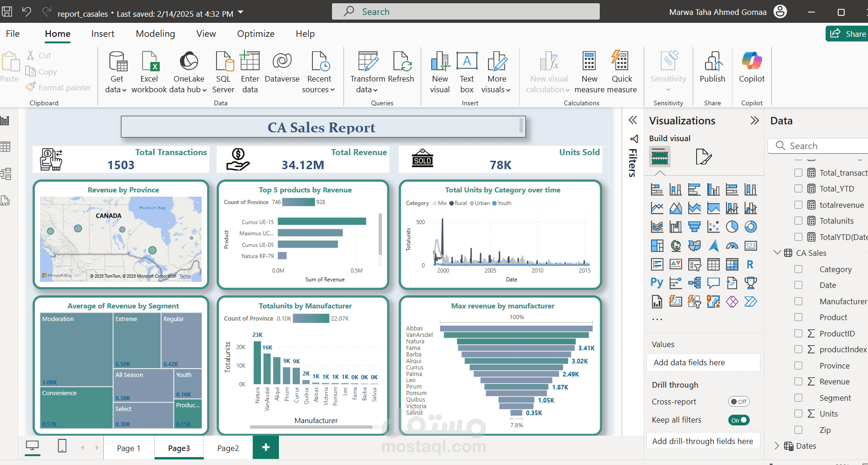The width and height of the screenshot is (868, 465).
Task: Open Model view from left sidebar
Action: coord(6,174)
